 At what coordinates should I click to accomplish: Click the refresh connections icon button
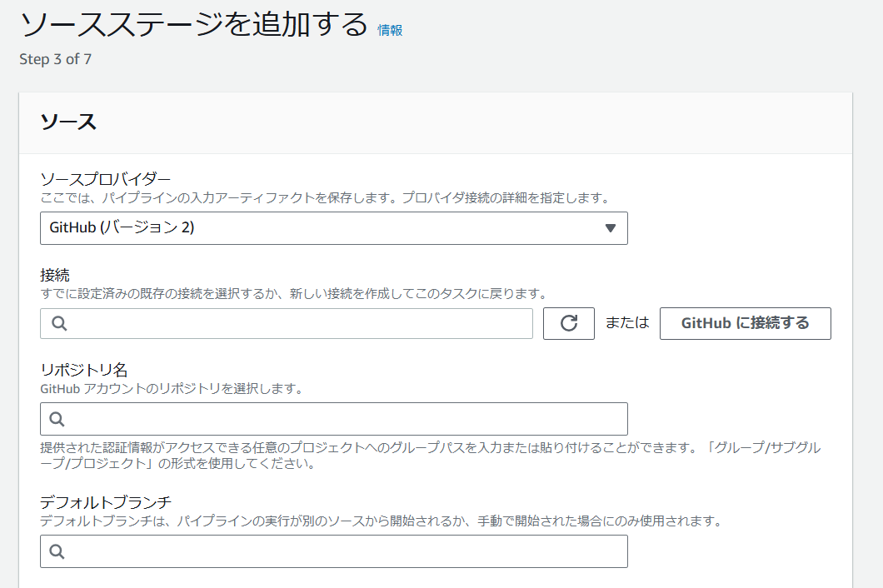pos(569,323)
